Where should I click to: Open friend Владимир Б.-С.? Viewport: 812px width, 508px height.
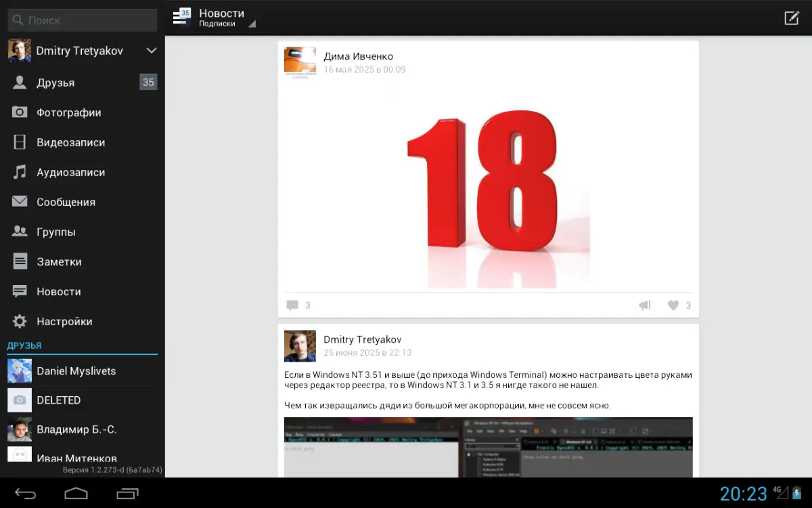(x=83, y=429)
